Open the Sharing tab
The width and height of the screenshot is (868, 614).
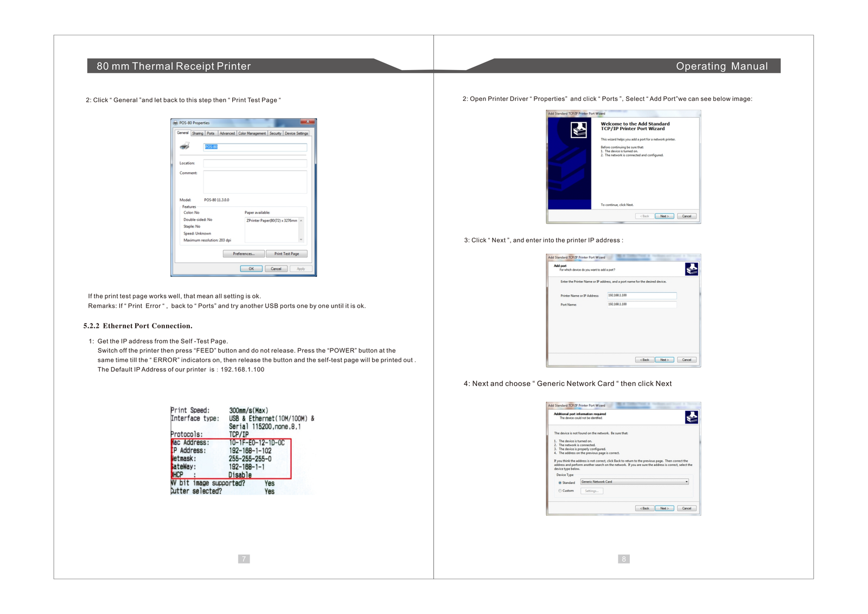pos(197,133)
